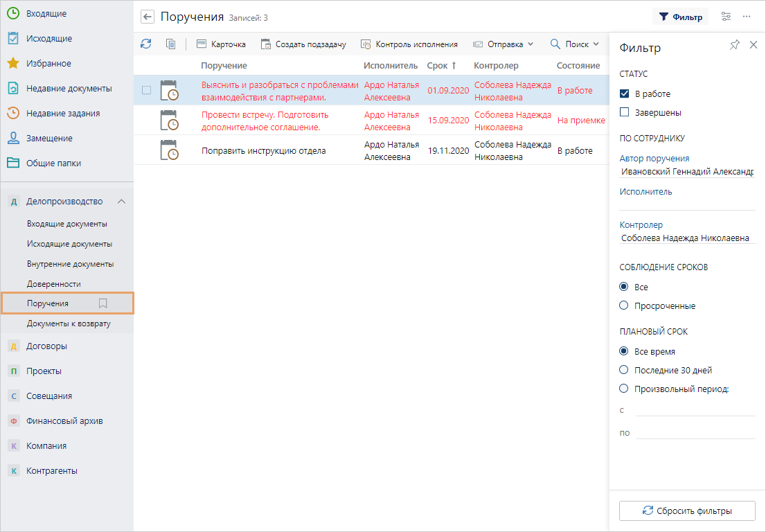Select the Просроченные radio button
The width and height of the screenshot is (766, 532).
tap(624, 305)
